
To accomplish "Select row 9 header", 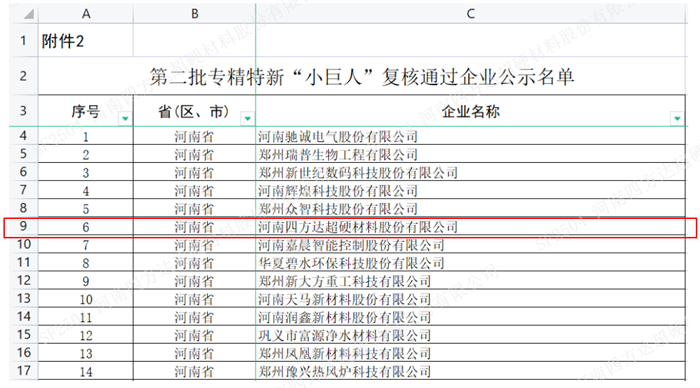I will coord(23,226).
